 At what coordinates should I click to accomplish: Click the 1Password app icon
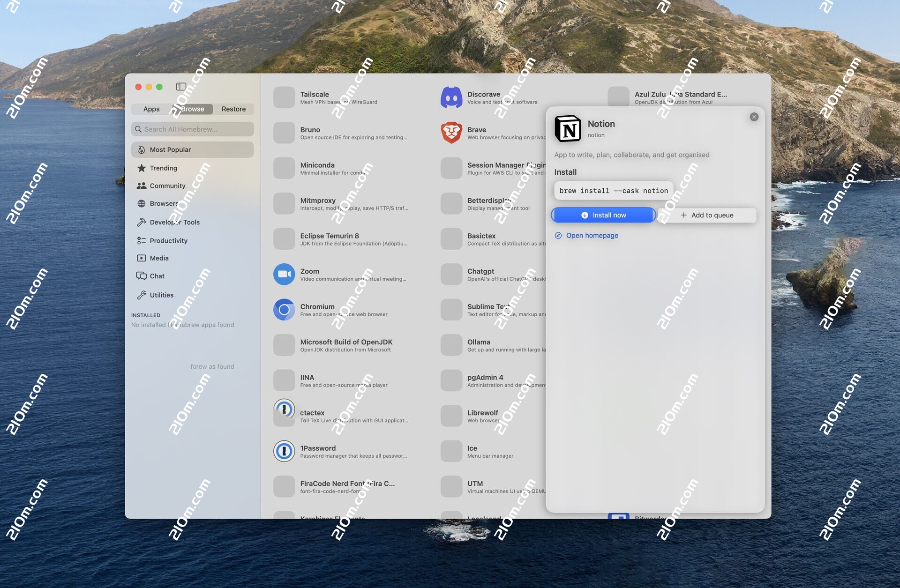(284, 451)
